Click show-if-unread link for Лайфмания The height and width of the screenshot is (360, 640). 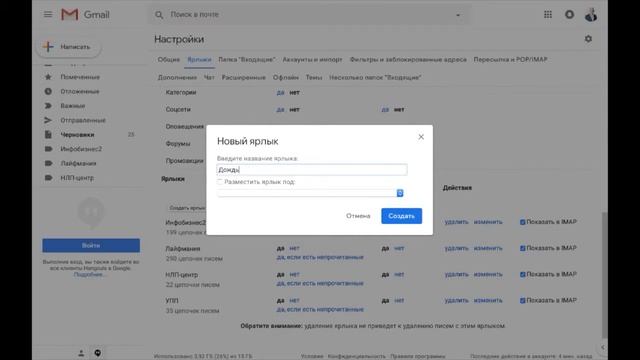[320, 258]
